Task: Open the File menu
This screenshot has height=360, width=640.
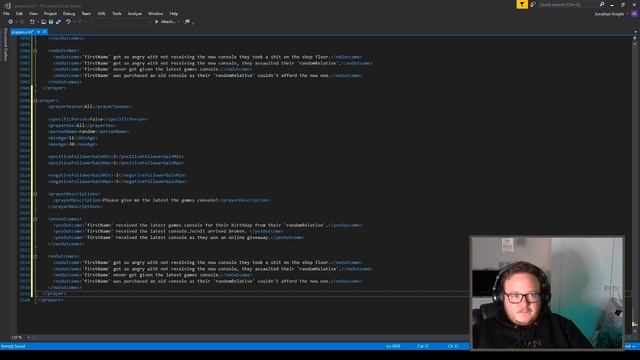Action: pos(6,13)
